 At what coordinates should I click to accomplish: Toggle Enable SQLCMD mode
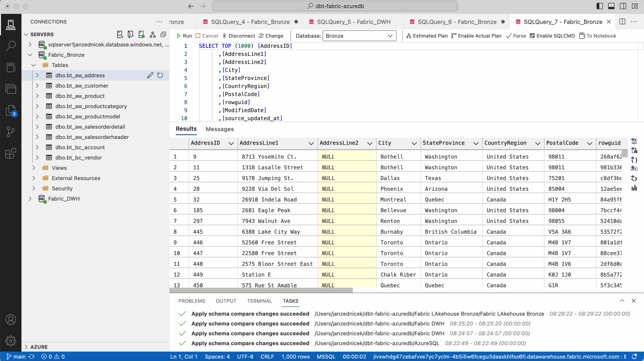pos(552,36)
